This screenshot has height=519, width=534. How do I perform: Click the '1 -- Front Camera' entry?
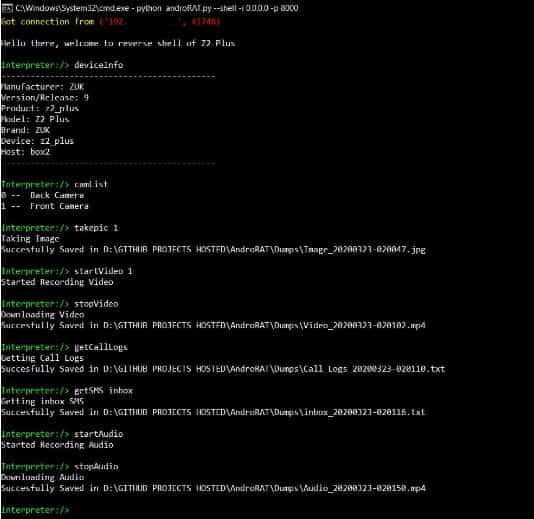coord(45,206)
